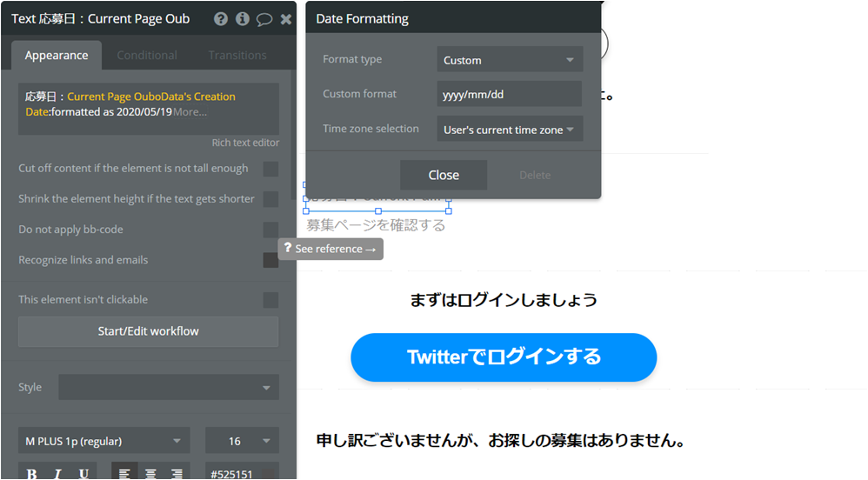The width and height of the screenshot is (868, 480).
Task: Toggle 'Do not apply bb-code' checkbox
Action: [x=270, y=230]
